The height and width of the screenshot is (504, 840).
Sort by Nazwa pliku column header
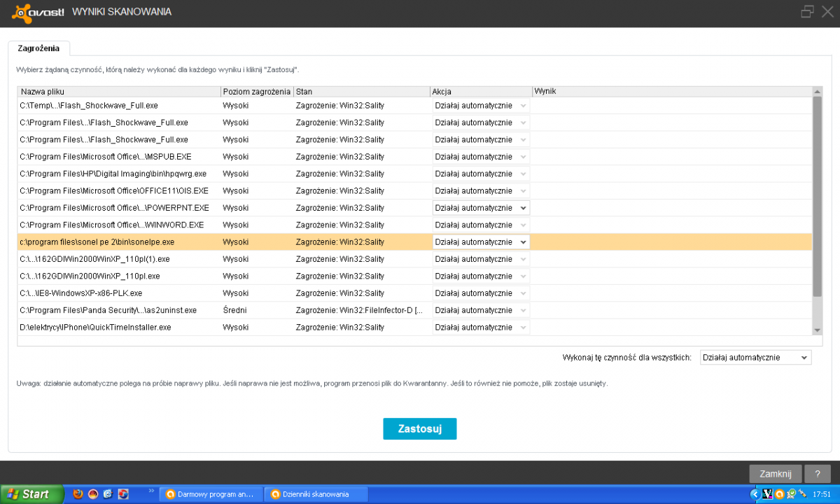(x=119, y=92)
